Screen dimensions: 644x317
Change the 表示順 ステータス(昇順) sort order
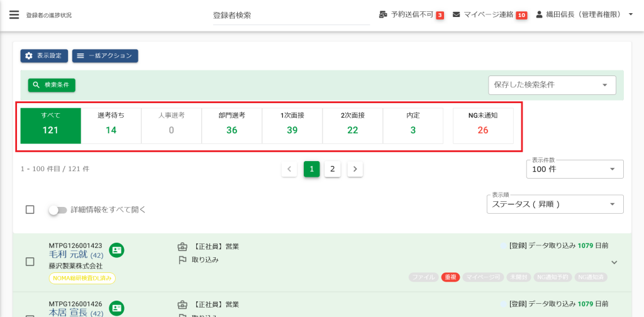pyautogui.click(x=555, y=204)
